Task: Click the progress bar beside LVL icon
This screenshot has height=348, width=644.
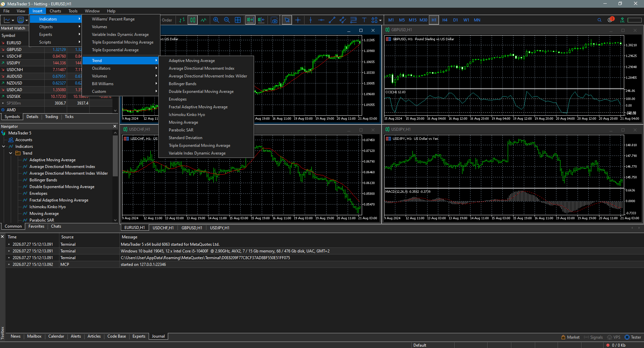Action: point(634,20)
